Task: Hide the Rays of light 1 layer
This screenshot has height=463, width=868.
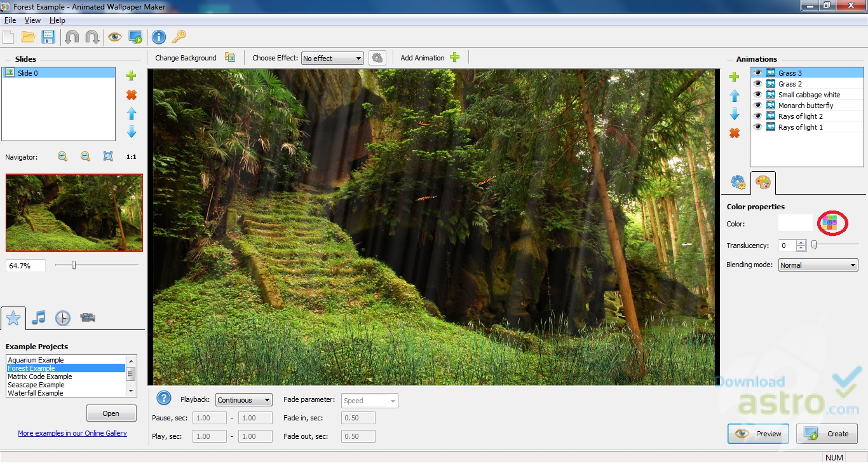Action: click(x=757, y=127)
